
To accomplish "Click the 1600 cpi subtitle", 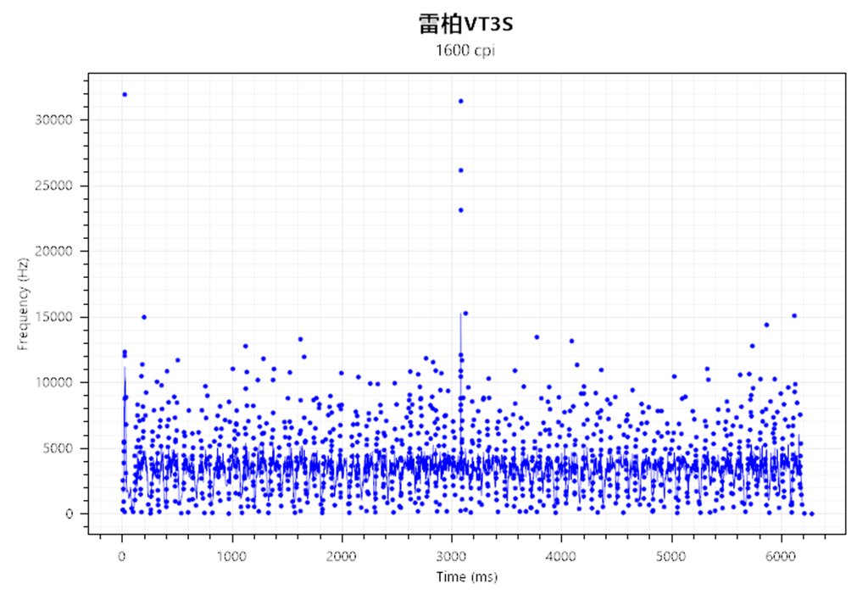I will pos(465,50).
